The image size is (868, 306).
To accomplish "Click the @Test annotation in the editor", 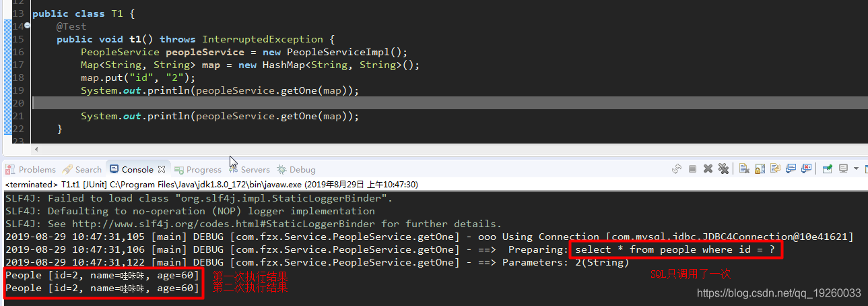I will (x=71, y=26).
